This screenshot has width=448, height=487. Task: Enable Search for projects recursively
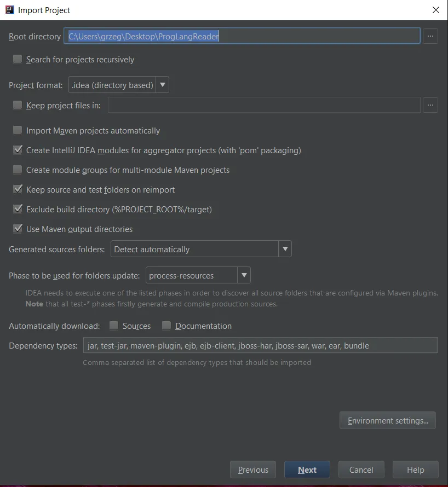(18, 59)
